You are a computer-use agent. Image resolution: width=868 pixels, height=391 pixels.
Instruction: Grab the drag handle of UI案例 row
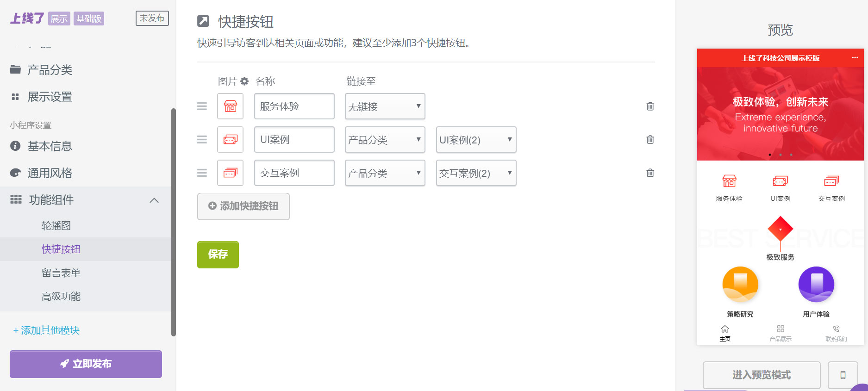coord(202,139)
